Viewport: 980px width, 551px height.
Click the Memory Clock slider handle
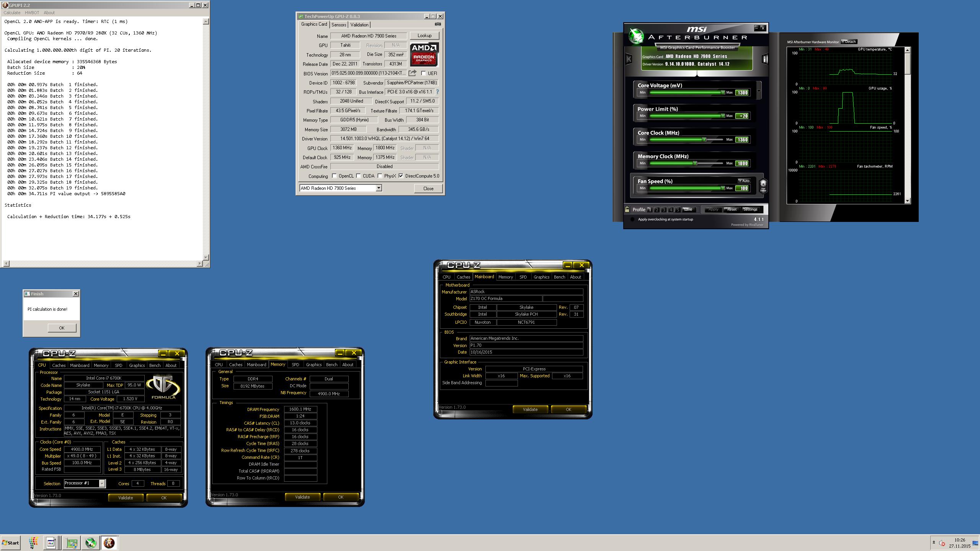click(x=695, y=163)
